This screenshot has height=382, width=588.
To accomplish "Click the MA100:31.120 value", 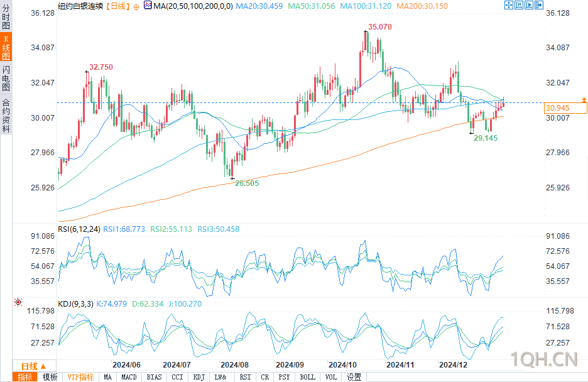I will tap(366, 6).
